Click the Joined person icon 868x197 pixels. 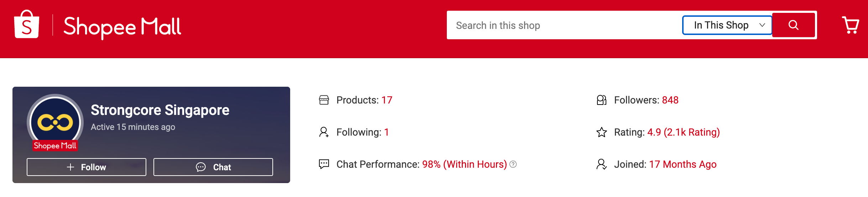[601, 164]
